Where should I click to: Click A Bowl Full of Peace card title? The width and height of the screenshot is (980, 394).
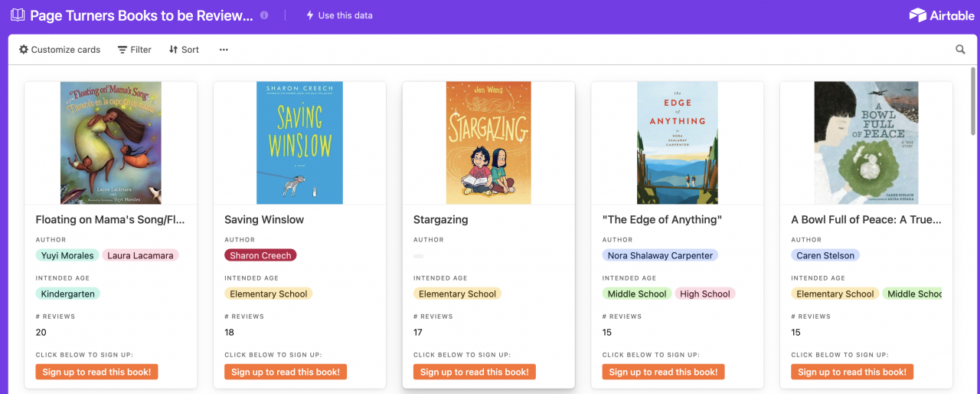tap(866, 219)
